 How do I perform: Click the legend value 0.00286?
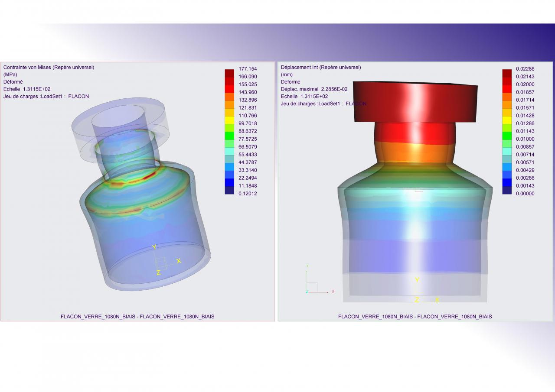pos(525,178)
